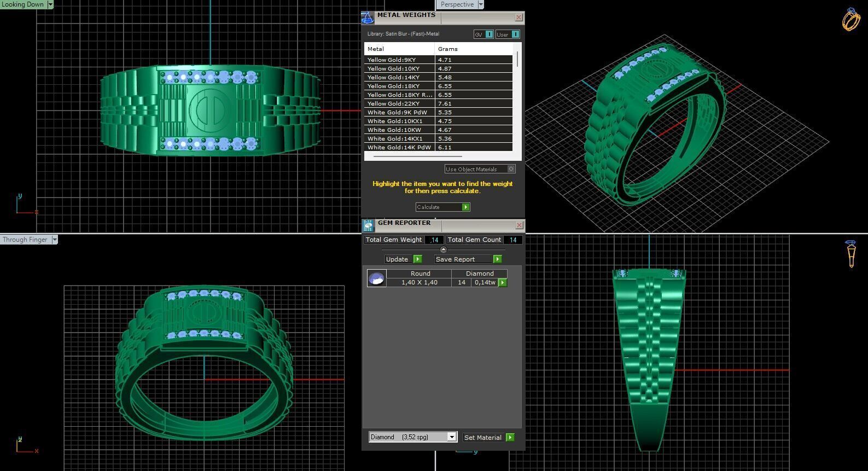This screenshot has width=868, height=471.
Task: Select the White Gold:10KW row
Action: [438, 130]
